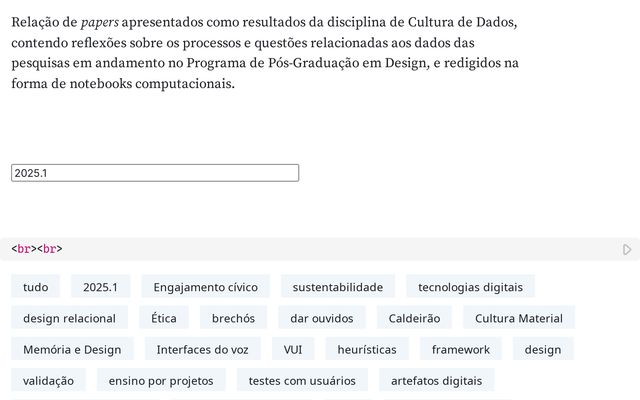Select the 'tudo' tag filter

pyautogui.click(x=36, y=287)
